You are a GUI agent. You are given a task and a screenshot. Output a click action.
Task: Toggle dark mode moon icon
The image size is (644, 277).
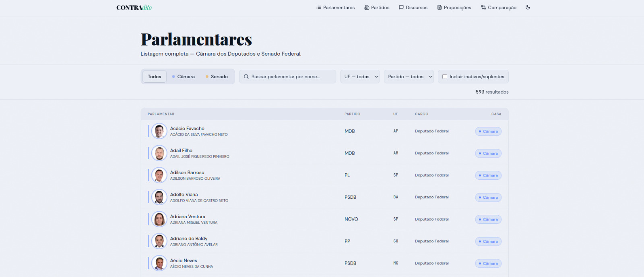(528, 8)
